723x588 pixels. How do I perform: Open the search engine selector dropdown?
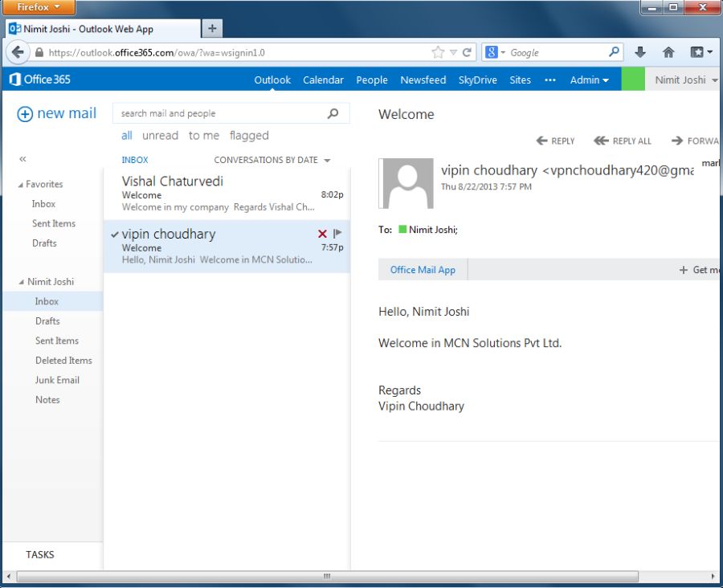[495, 52]
